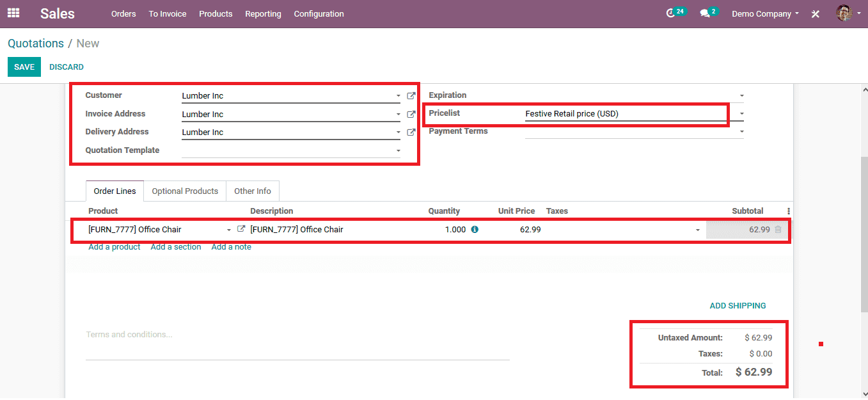Image resolution: width=868 pixels, height=400 pixels.
Task: Click the Unit Price column header
Action: click(516, 211)
